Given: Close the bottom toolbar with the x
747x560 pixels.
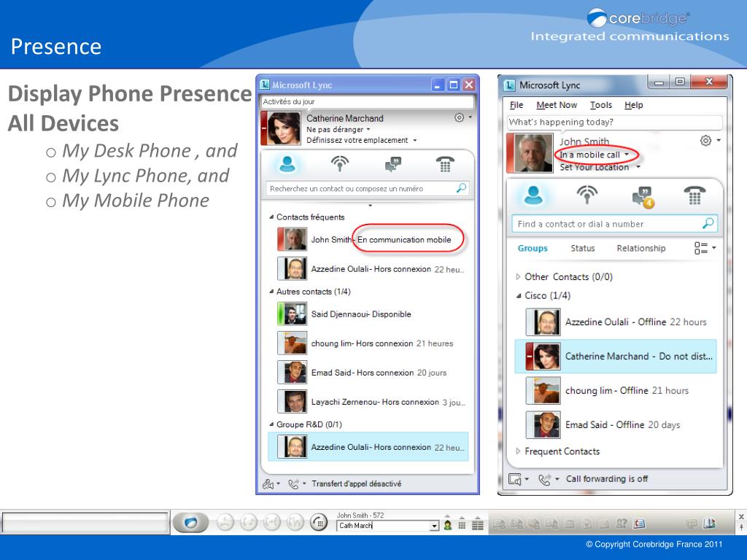Looking at the screenshot, I should [x=741, y=516].
